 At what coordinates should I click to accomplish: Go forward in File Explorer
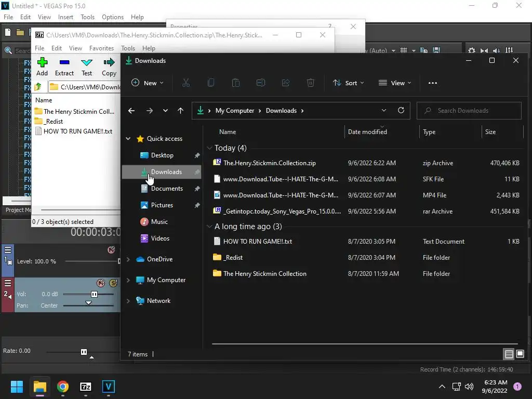click(x=149, y=111)
